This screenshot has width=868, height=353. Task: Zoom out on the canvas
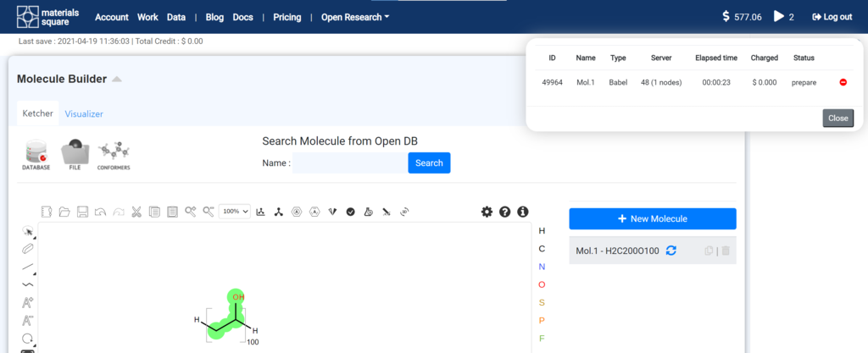[x=209, y=212]
